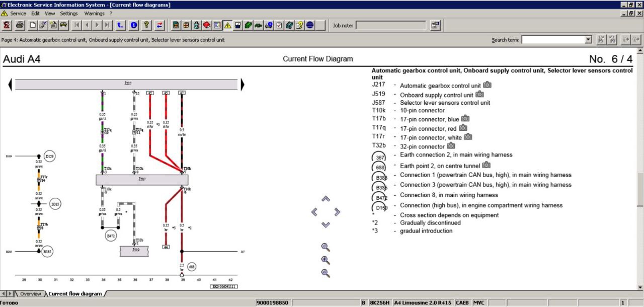
Task: Pan diagram up with the up chevron
Action: 326,199
